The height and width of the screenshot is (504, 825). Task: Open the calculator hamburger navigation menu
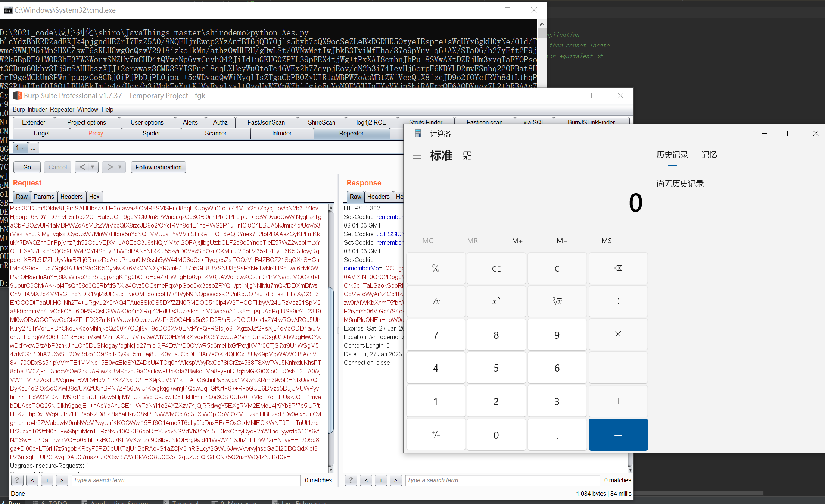point(417,156)
